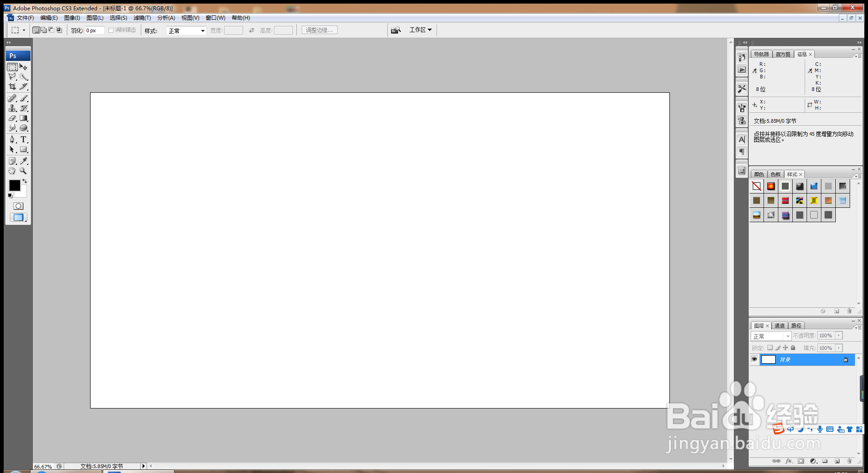Select the Eraser tool
Image resolution: width=868 pixels, height=473 pixels.
12,118
